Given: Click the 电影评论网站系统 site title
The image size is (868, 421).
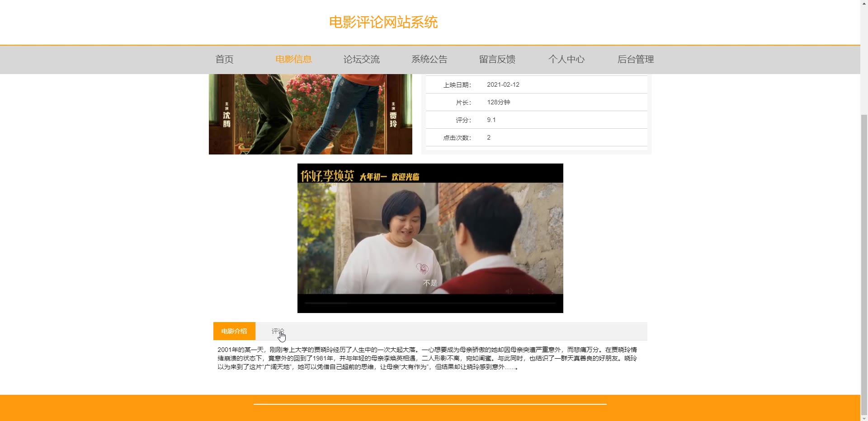Looking at the screenshot, I should click(383, 22).
